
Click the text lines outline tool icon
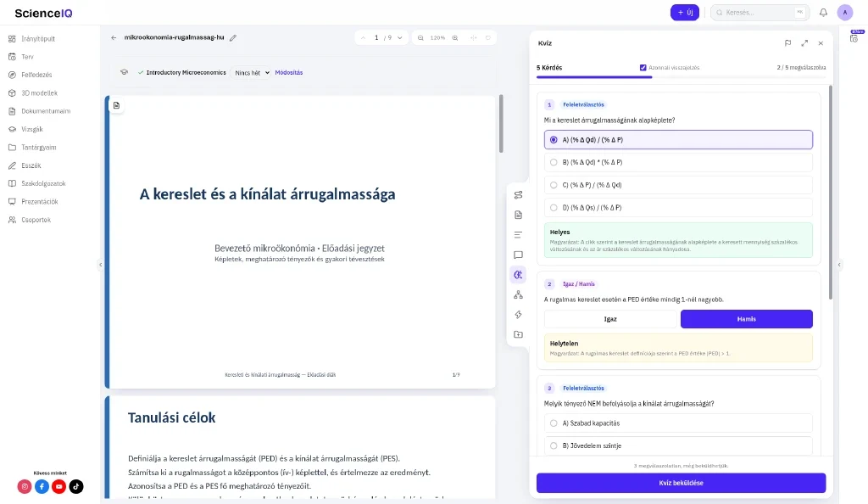click(518, 235)
